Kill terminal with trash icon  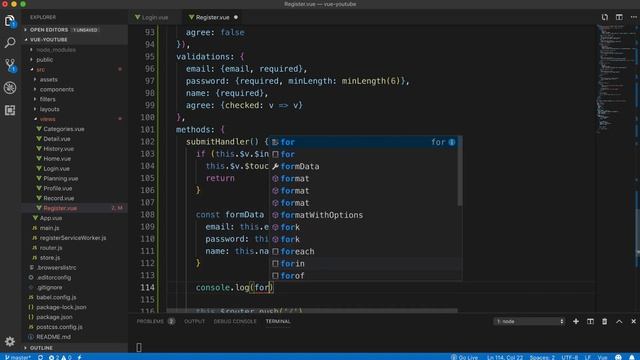coord(604,322)
